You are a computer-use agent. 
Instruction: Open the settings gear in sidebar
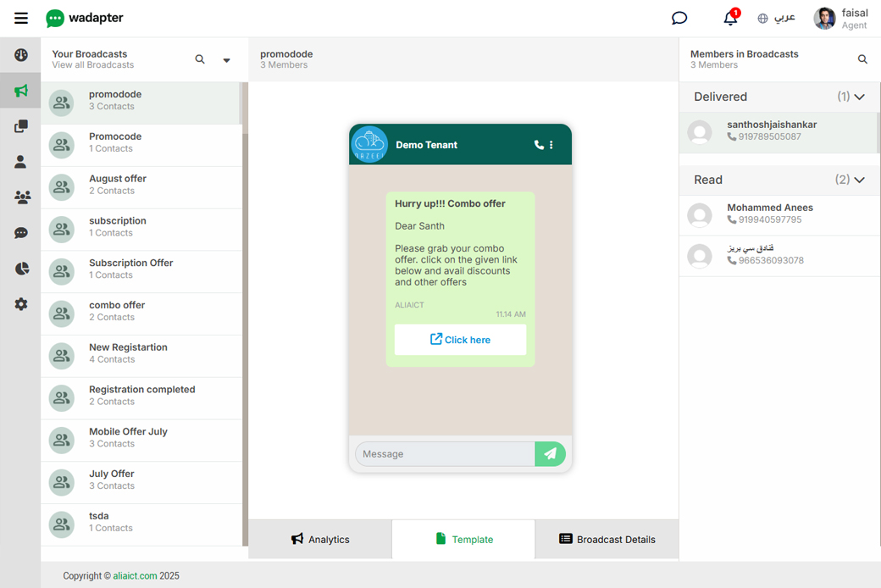(x=21, y=304)
